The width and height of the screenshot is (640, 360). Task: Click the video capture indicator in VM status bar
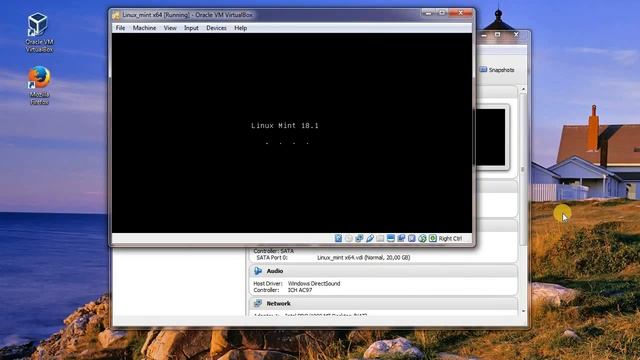(x=401, y=238)
